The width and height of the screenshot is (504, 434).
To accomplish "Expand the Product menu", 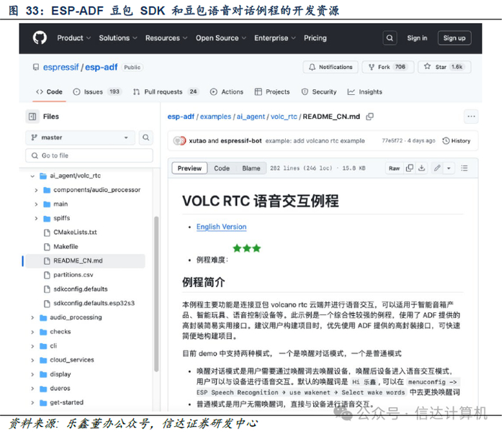I will pos(74,38).
